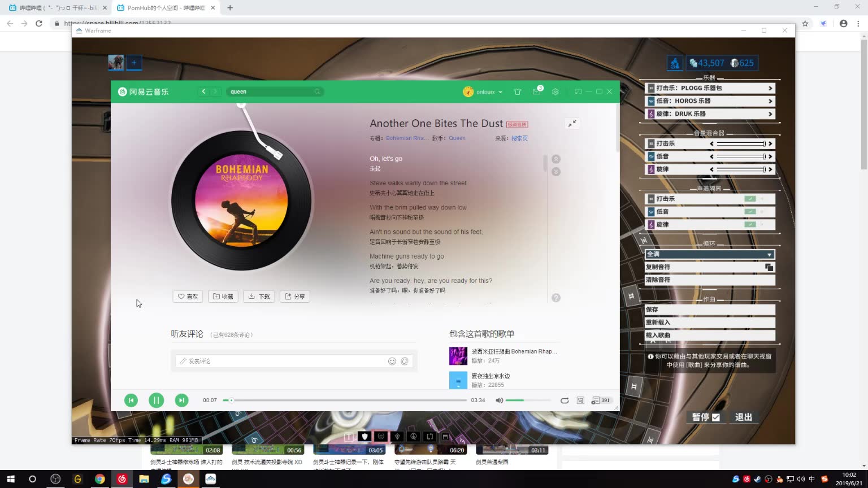Click 重新载入 to reload the song

tap(710, 323)
